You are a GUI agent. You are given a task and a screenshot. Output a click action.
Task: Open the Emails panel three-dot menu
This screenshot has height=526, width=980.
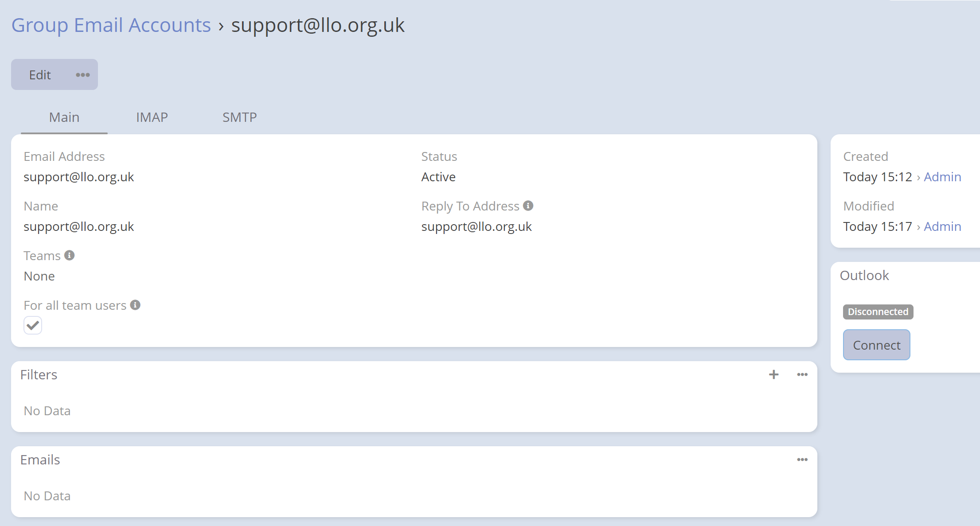tap(802, 460)
